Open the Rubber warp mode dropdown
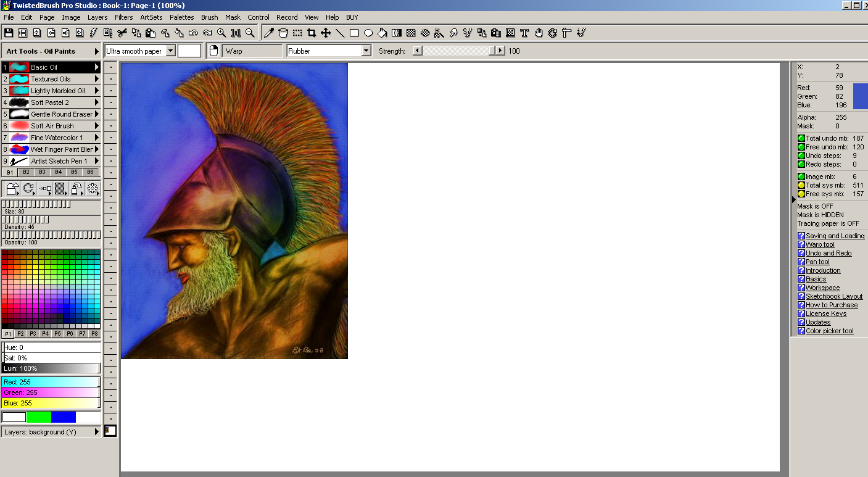The width and height of the screenshot is (868, 477). click(366, 51)
